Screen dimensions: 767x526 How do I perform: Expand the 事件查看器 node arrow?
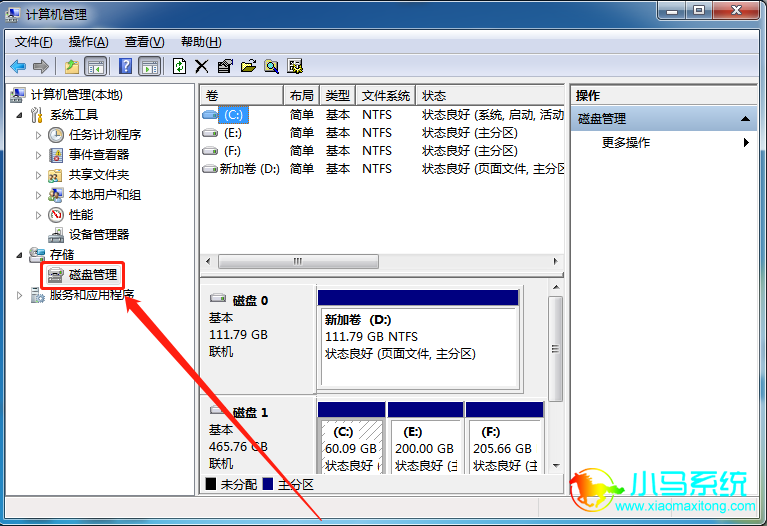coord(38,155)
